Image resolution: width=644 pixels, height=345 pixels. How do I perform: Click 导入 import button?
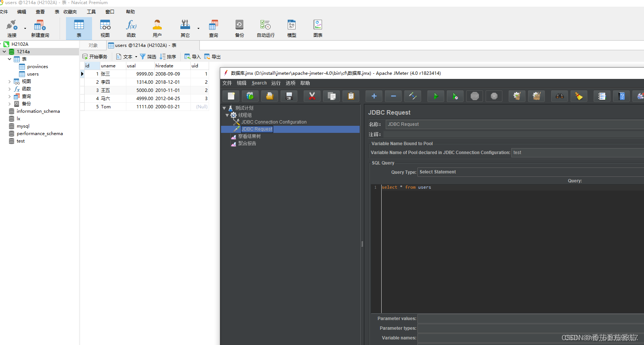coord(192,57)
